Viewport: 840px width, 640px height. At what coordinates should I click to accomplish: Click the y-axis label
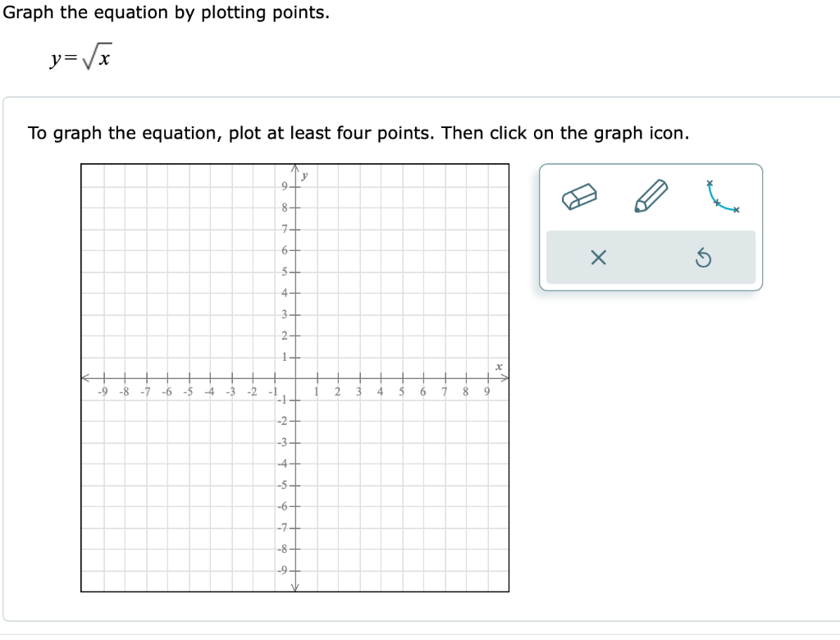point(304,175)
